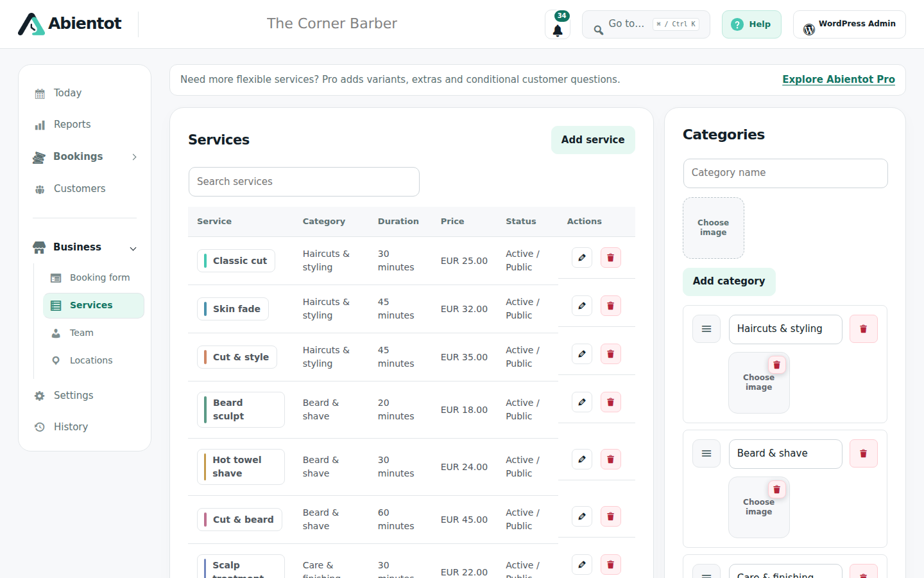The width and height of the screenshot is (924, 578).
Task: Open the Reports page
Action: coord(85,125)
